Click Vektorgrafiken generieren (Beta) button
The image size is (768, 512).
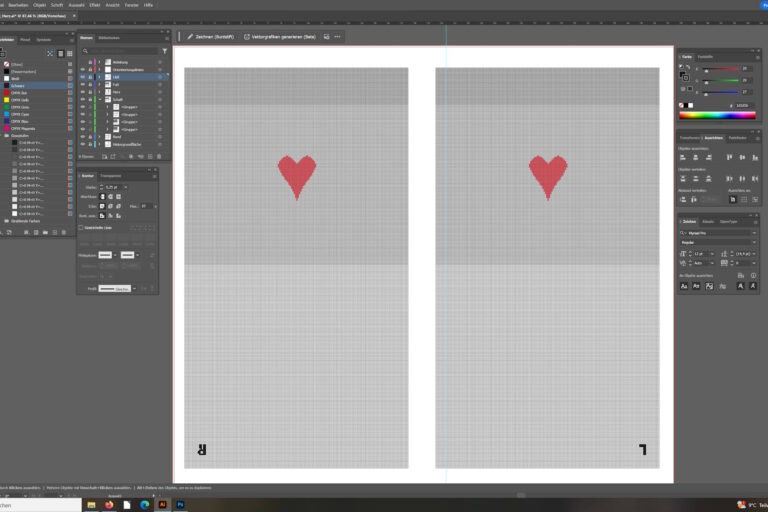tap(280, 37)
